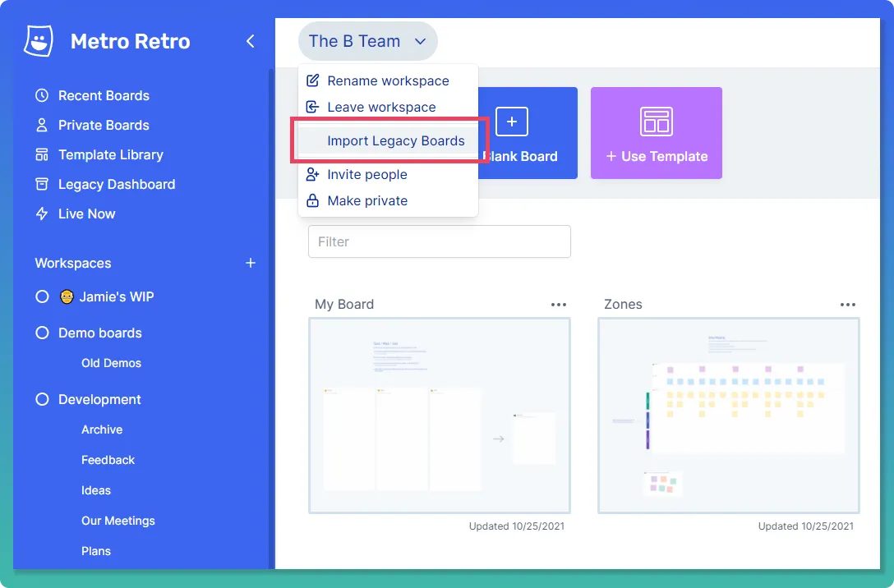Create a new Blank Board
894x588 pixels.
528,133
